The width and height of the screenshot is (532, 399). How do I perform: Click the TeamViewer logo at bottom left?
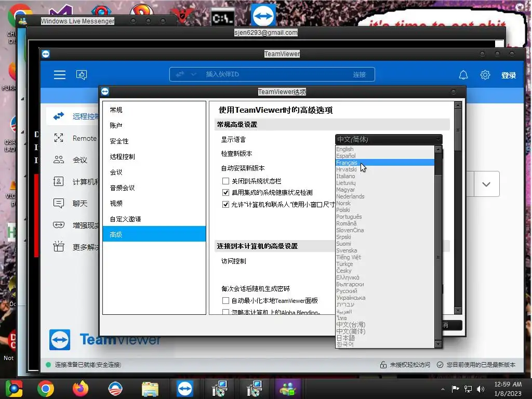[x=60, y=340]
